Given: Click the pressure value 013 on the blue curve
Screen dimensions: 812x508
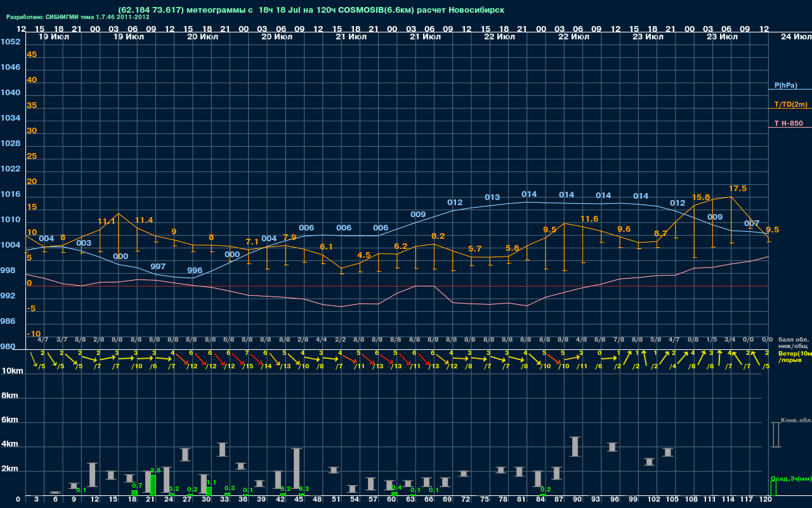Looking at the screenshot, I should (x=492, y=197).
